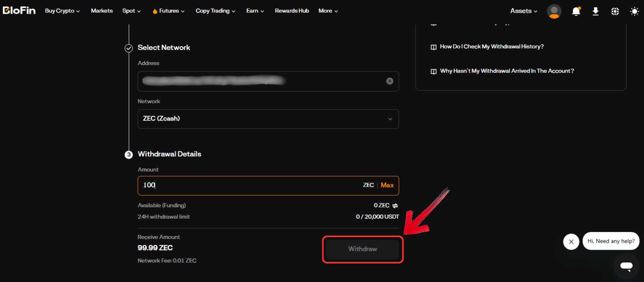Open the live chat bubble
The width and height of the screenshot is (644, 282).
626,266
